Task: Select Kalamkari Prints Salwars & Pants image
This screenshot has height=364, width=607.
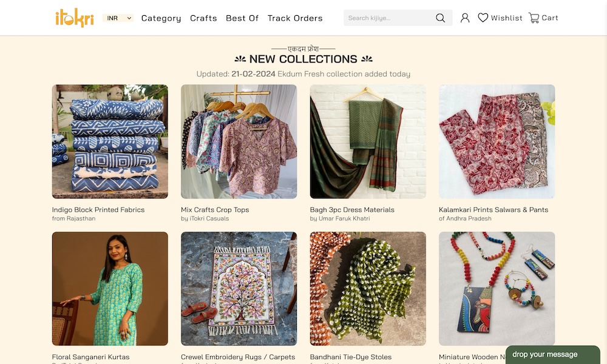Action: coord(497,141)
